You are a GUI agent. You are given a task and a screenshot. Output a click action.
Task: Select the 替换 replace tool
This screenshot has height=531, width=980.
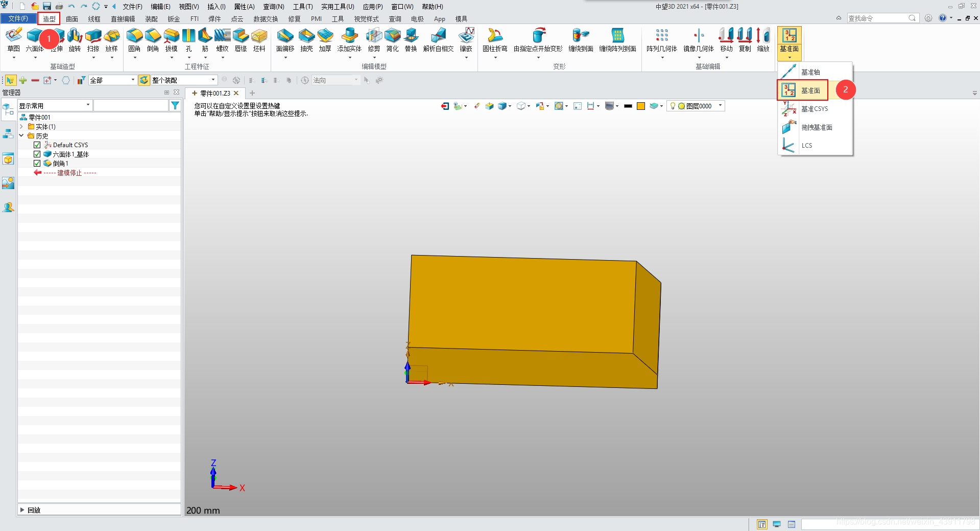[411, 40]
